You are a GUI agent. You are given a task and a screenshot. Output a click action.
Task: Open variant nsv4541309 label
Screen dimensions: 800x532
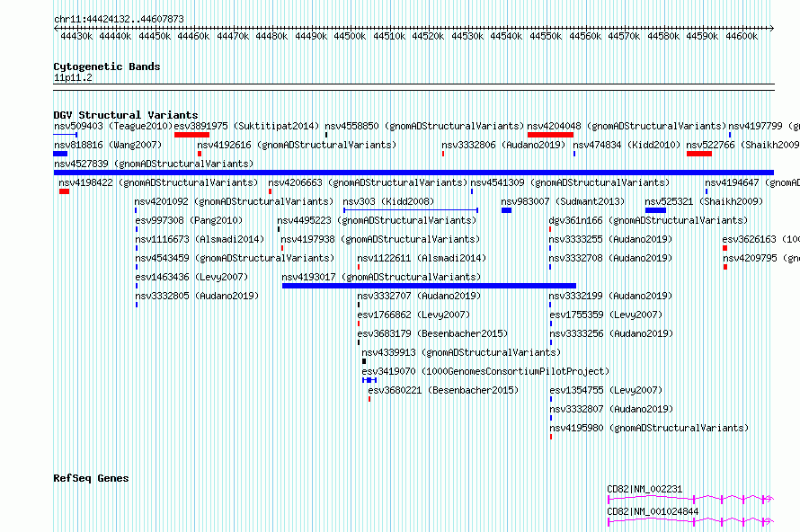570,182
